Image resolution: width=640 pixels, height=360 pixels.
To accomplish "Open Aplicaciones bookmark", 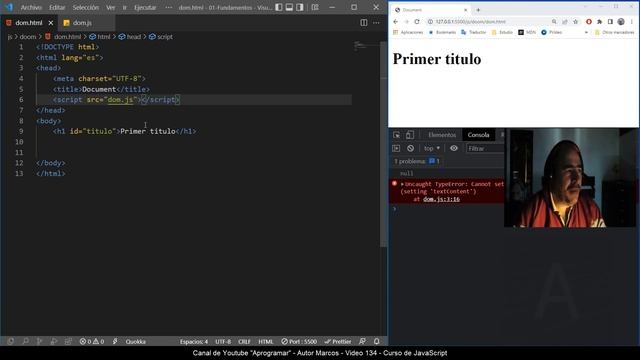I will point(408,32).
